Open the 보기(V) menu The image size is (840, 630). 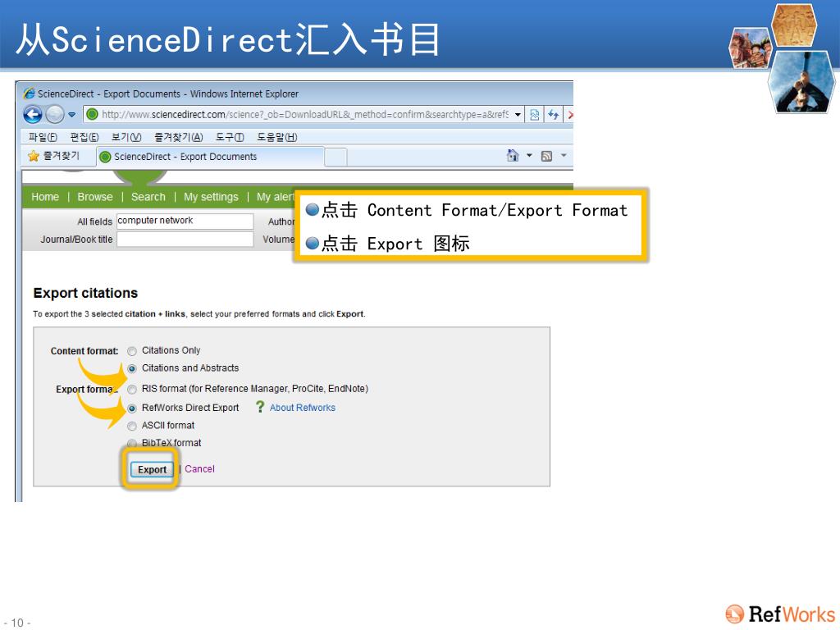[126, 137]
